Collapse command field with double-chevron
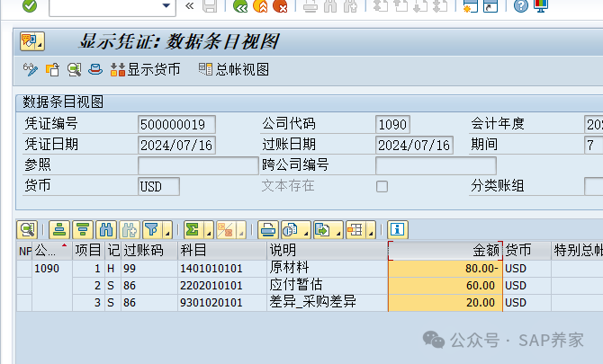This screenshot has height=364, width=603. click(x=190, y=5)
